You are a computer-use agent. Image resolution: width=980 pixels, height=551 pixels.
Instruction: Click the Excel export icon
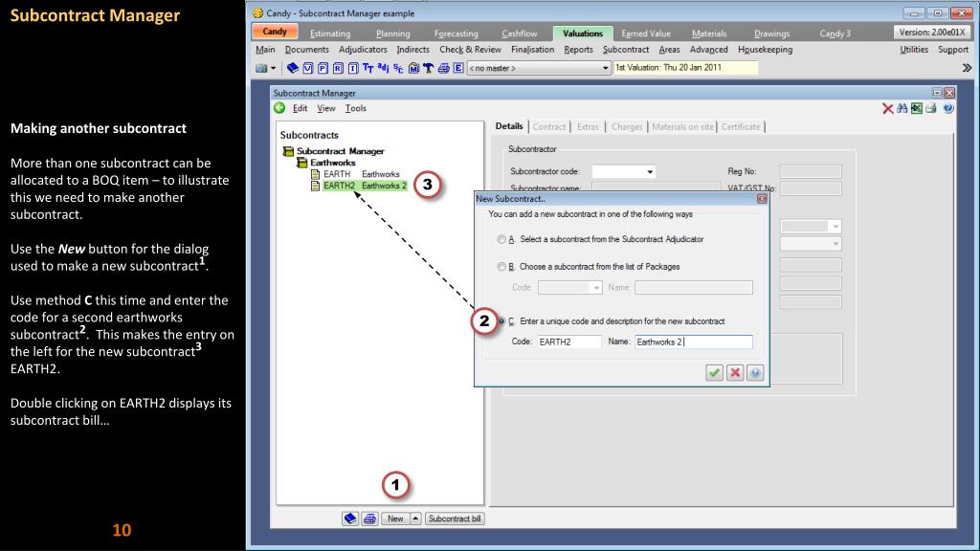pyautogui.click(x=916, y=109)
